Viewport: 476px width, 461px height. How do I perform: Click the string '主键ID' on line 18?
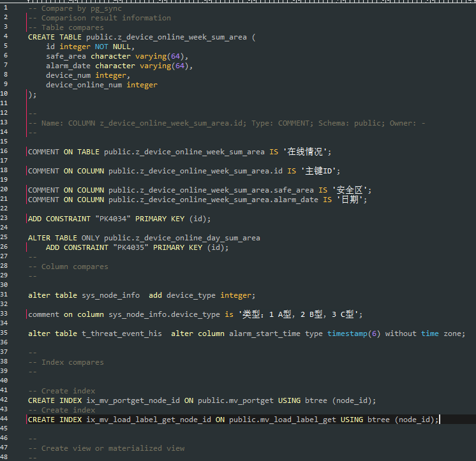318,171
